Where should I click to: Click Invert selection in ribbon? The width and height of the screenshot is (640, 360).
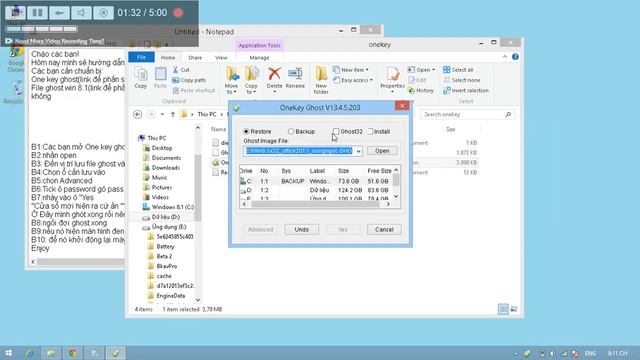(x=466, y=91)
